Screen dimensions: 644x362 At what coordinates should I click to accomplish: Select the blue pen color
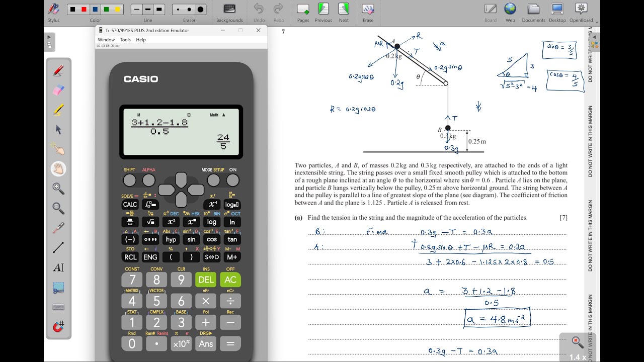pos(95,10)
